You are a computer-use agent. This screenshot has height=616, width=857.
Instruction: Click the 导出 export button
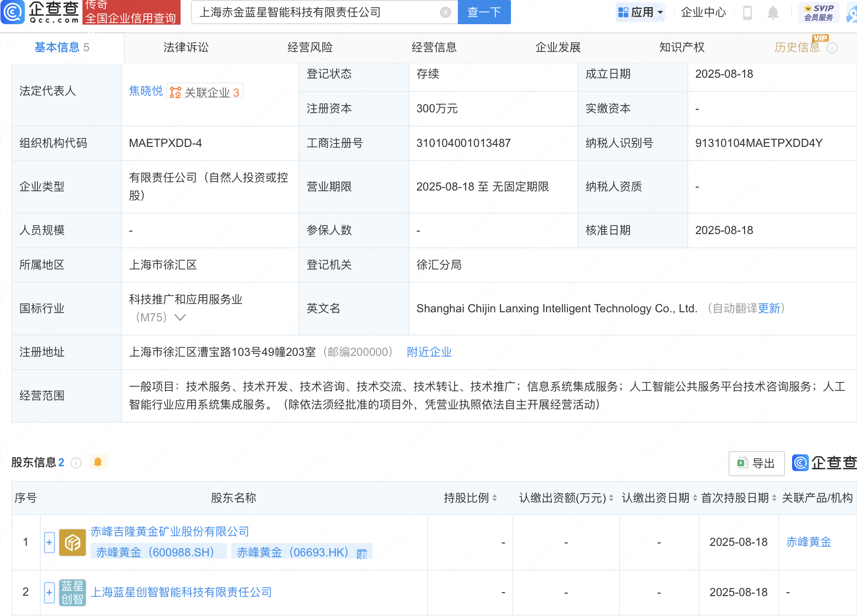(757, 463)
